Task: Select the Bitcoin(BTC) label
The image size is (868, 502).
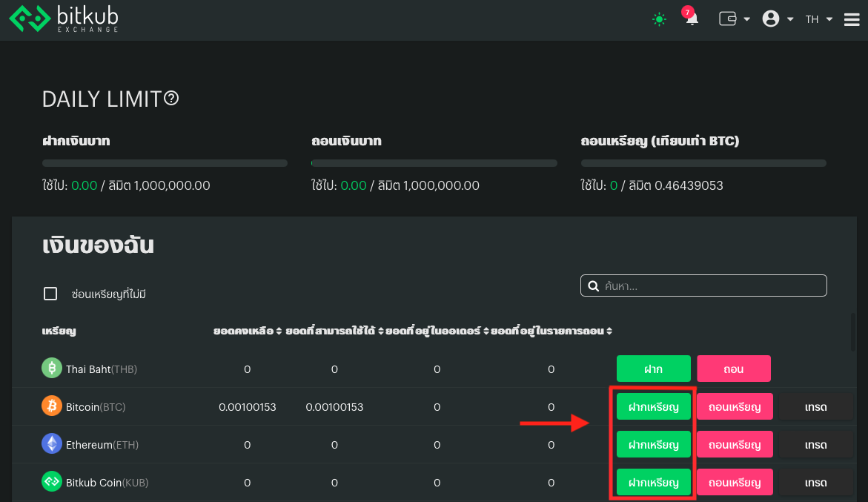Action: click(x=96, y=407)
